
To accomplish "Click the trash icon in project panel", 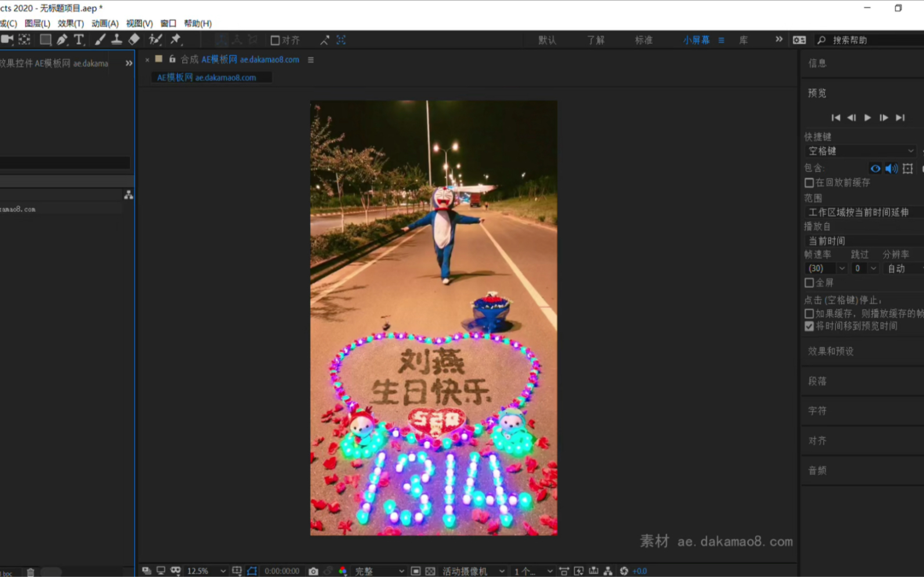I will tap(30, 572).
